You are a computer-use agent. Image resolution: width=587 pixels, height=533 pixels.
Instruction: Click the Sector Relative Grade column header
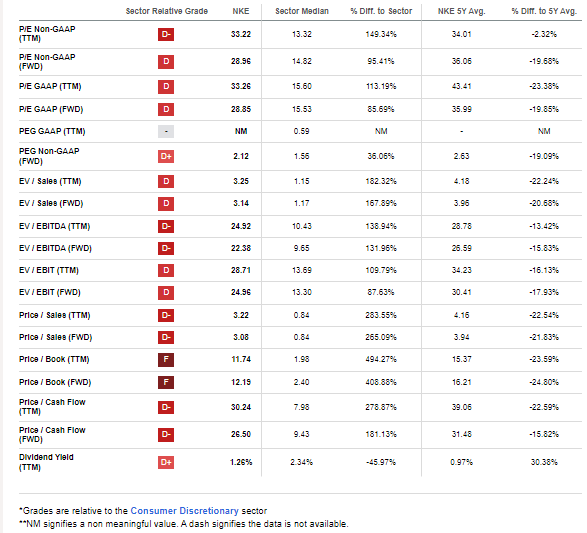pyautogui.click(x=167, y=11)
